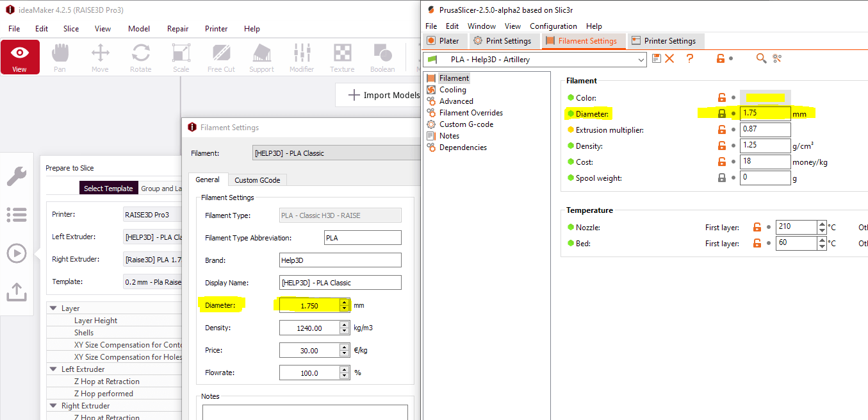Image resolution: width=868 pixels, height=420 pixels.
Task: Click the Filament Type Abbreviation field PLA
Action: 363,238
